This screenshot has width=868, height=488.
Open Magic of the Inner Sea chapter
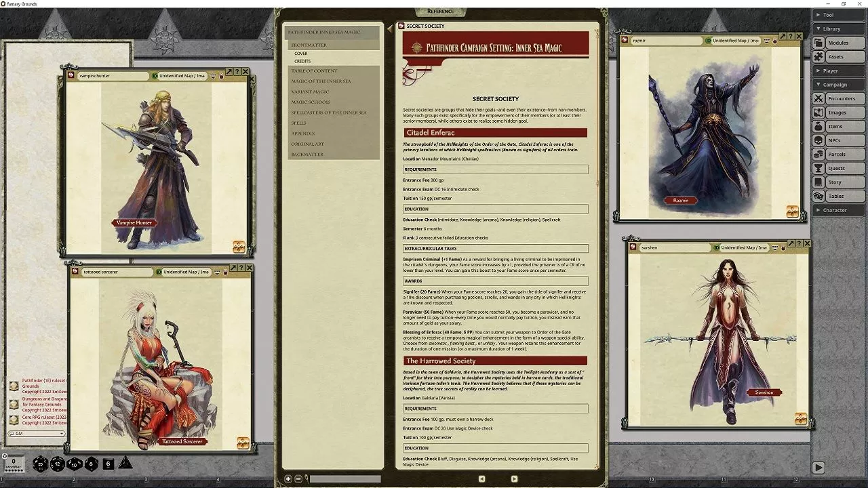(333, 81)
